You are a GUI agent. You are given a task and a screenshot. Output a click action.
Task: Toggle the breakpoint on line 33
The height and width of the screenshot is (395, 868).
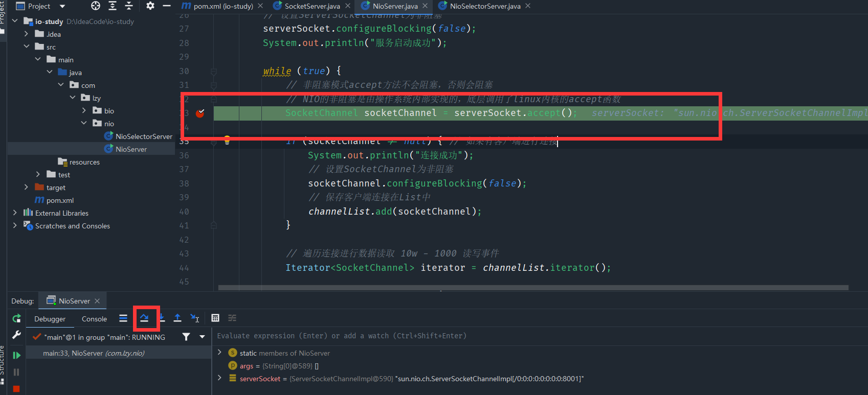(200, 113)
